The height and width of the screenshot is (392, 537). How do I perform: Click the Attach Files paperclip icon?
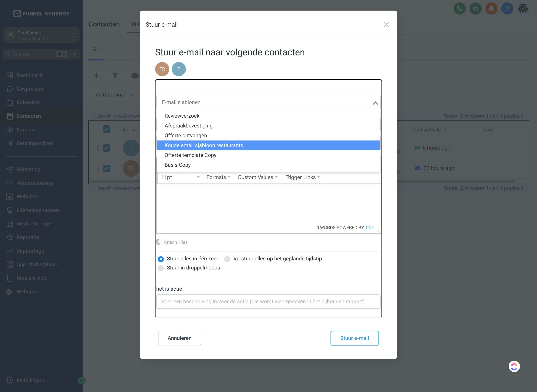click(158, 242)
